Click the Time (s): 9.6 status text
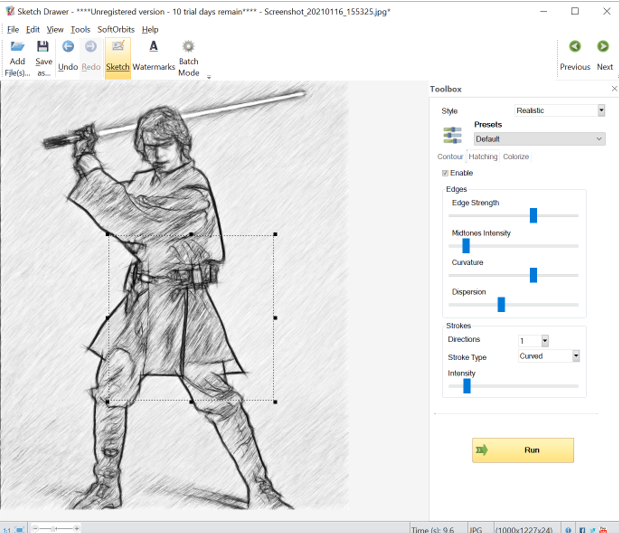 [432, 530]
